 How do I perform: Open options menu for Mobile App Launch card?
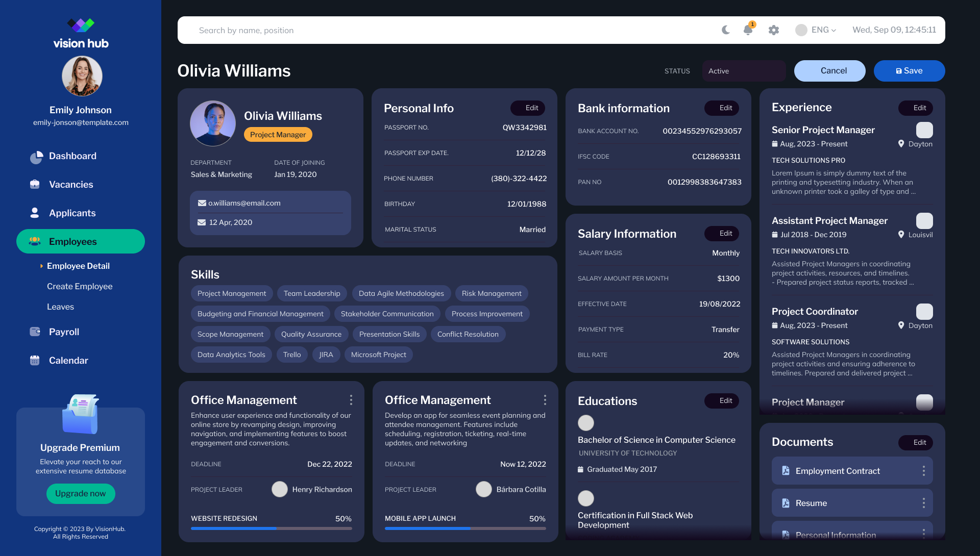click(545, 400)
